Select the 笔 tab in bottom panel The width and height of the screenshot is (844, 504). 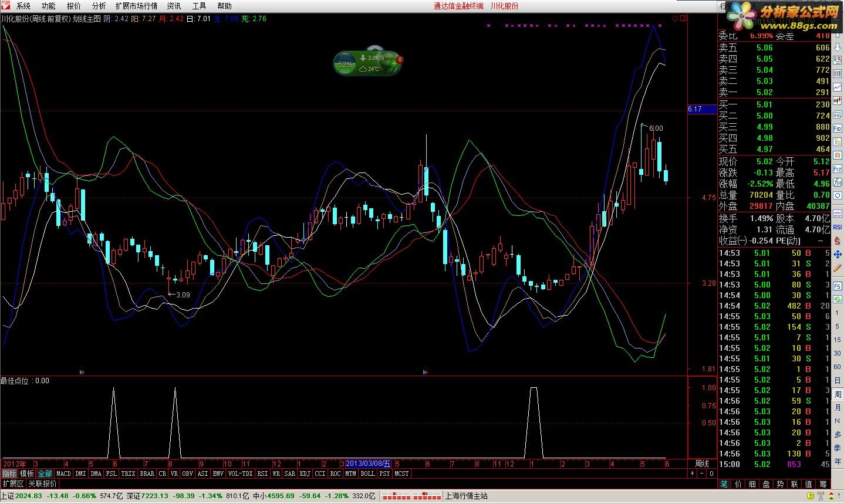724,485
